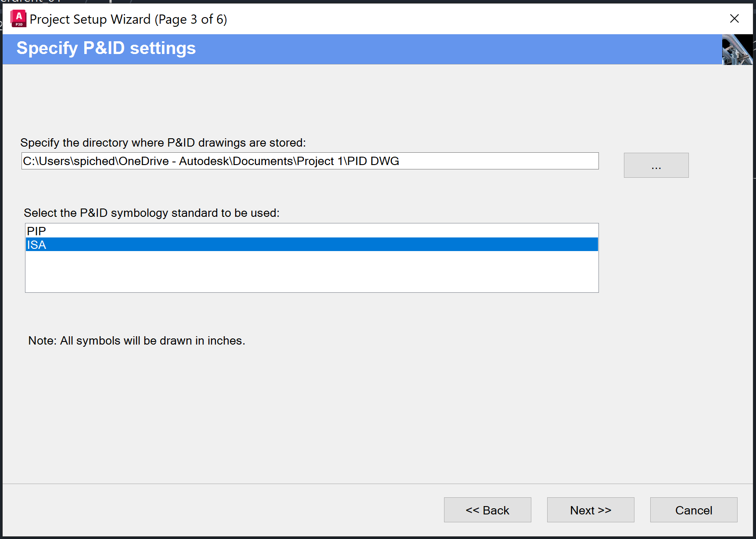Click the 'Select the P&ID symbology standard' label
Image resolution: width=756 pixels, height=539 pixels.
pyautogui.click(x=151, y=213)
